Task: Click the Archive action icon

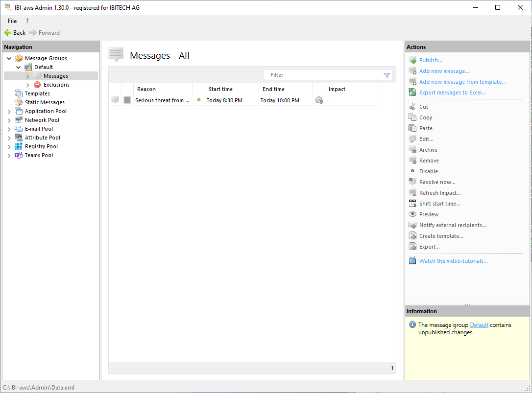Action: coord(412,150)
